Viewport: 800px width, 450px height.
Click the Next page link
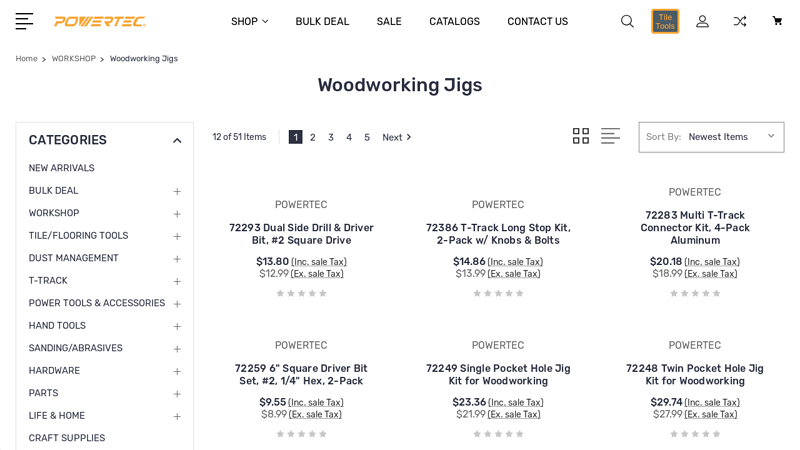(396, 137)
